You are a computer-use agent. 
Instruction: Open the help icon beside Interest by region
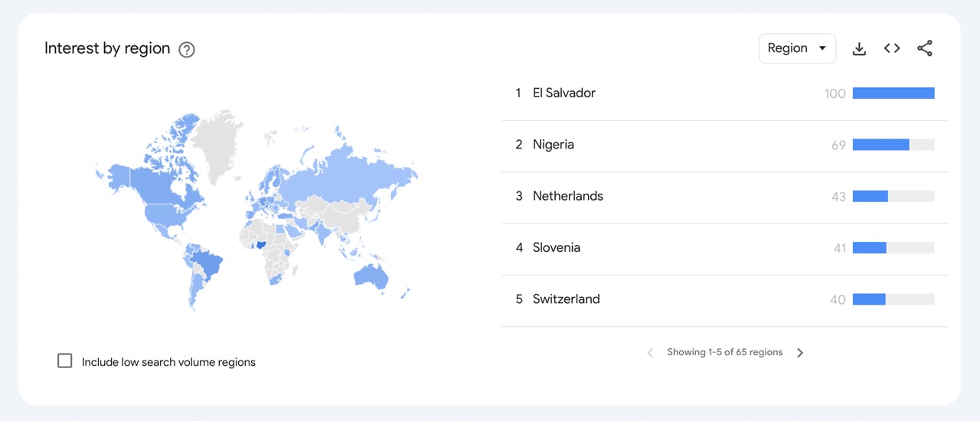point(187,50)
